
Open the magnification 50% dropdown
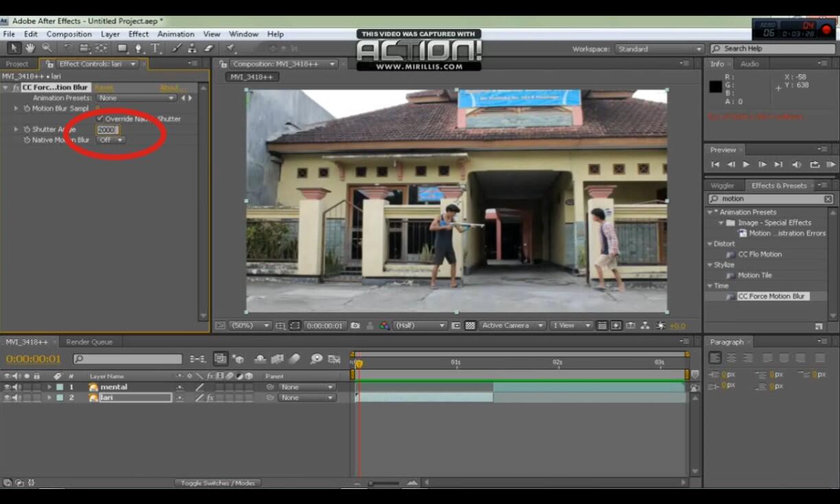(251, 325)
